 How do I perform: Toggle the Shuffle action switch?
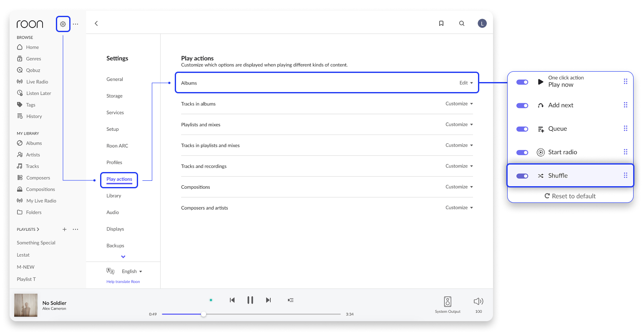click(x=522, y=176)
